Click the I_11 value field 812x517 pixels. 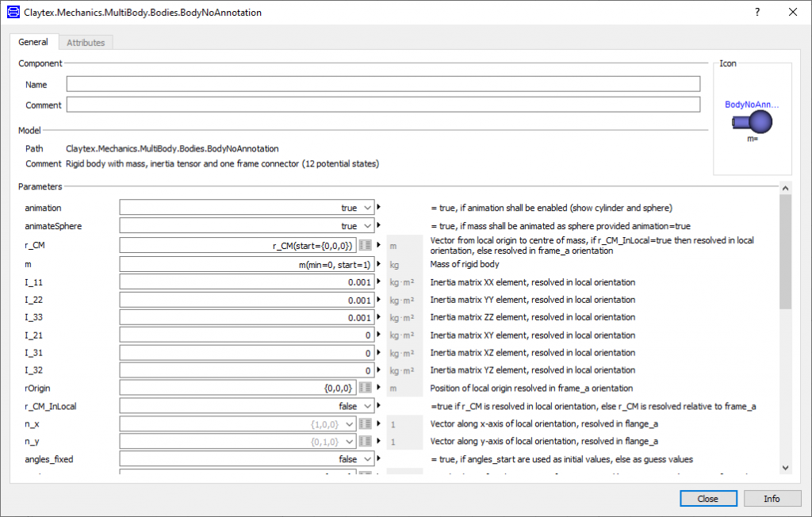click(x=247, y=281)
